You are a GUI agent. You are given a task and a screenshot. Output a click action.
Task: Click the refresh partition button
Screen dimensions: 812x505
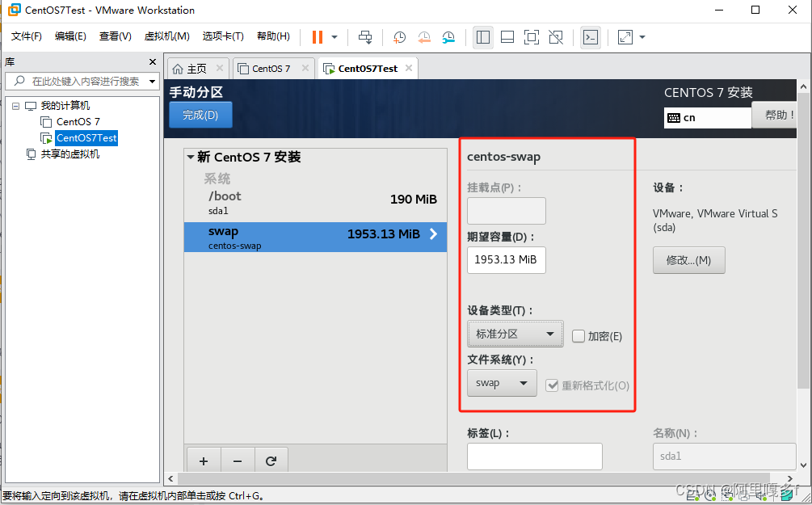(271, 461)
